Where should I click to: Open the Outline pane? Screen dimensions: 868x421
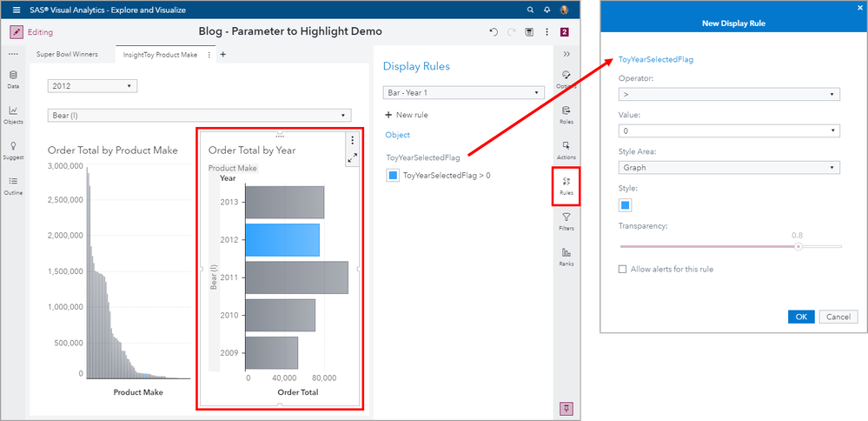pos(13,186)
